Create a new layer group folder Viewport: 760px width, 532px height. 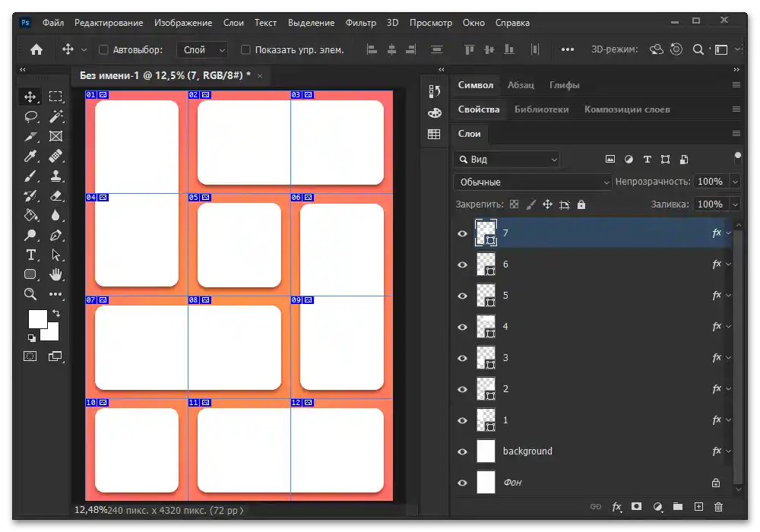[x=678, y=507]
